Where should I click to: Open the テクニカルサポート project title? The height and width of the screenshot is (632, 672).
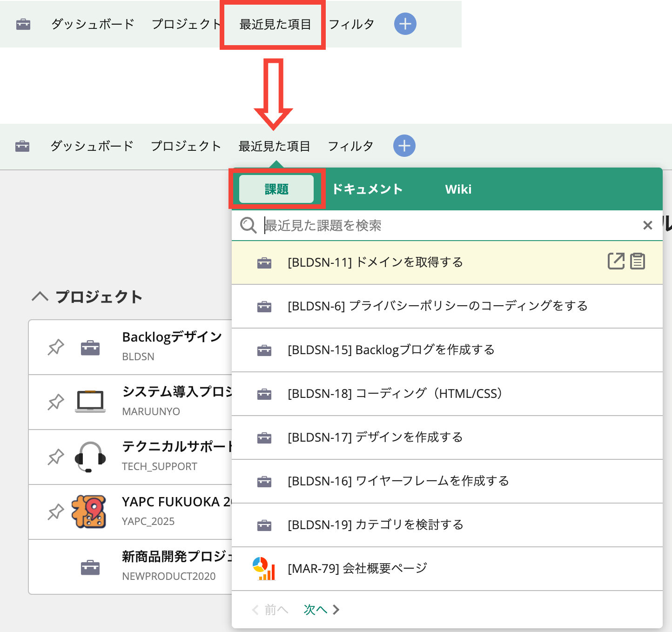click(177, 446)
